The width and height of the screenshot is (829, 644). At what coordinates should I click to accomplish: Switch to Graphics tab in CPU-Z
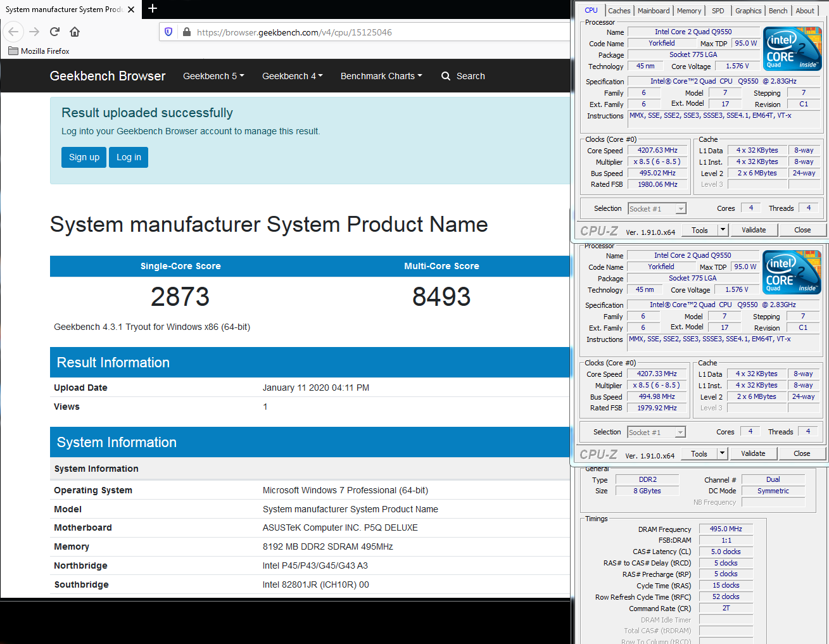[748, 11]
